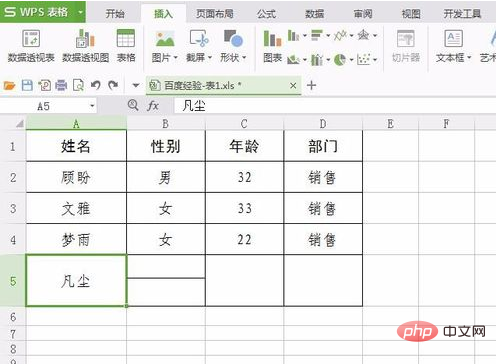This screenshot has height=364, width=496.
Task: Insert a radar chart from ribbon
Action: pyautogui.click(x=363, y=35)
